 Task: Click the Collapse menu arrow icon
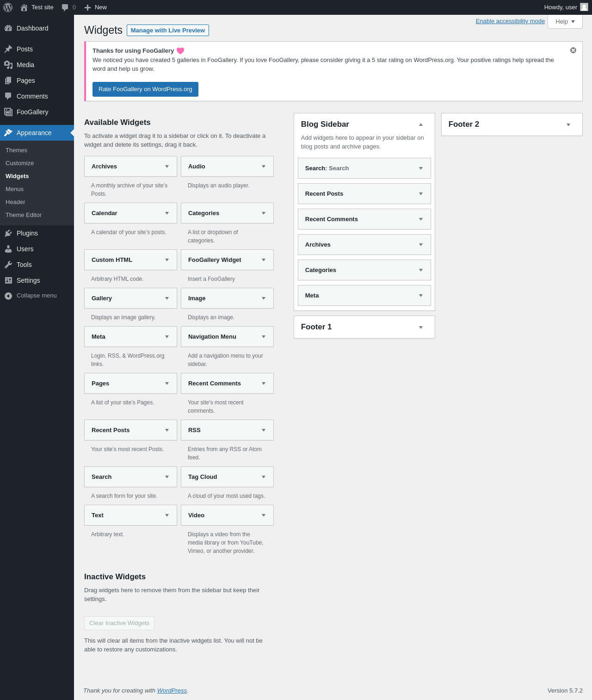[8, 296]
